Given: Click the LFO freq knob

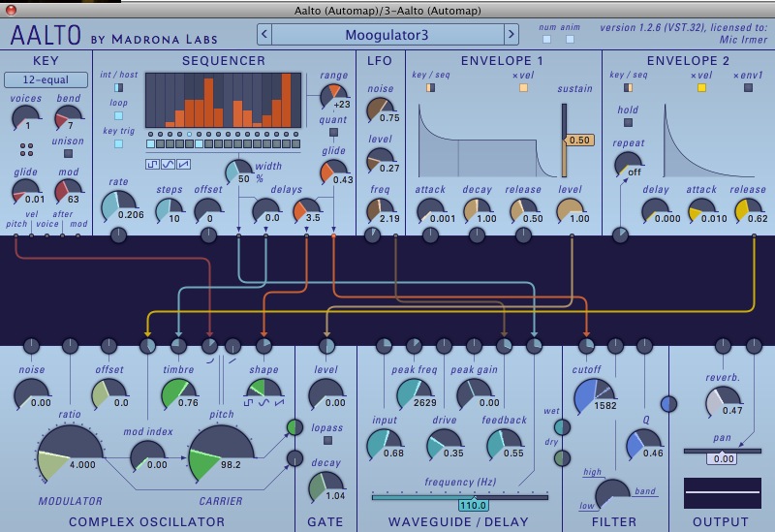Looking at the screenshot, I should (x=380, y=211).
